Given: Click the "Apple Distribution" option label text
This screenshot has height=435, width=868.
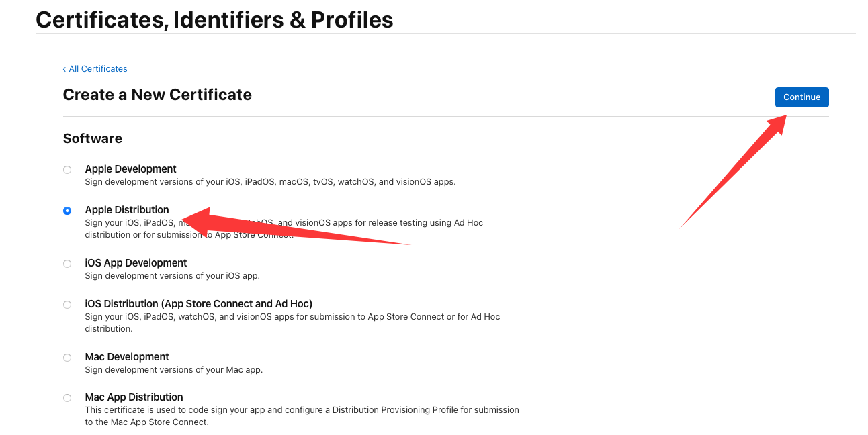Looking at the screenshot, I should pyautogui.click(x=127, y=210).
